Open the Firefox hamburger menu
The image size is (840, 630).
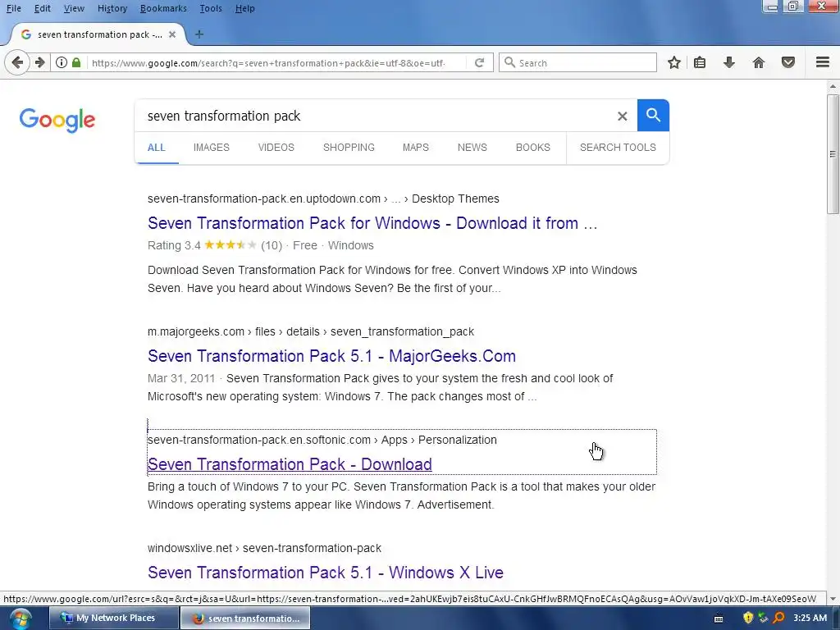(x=823, y=62)
